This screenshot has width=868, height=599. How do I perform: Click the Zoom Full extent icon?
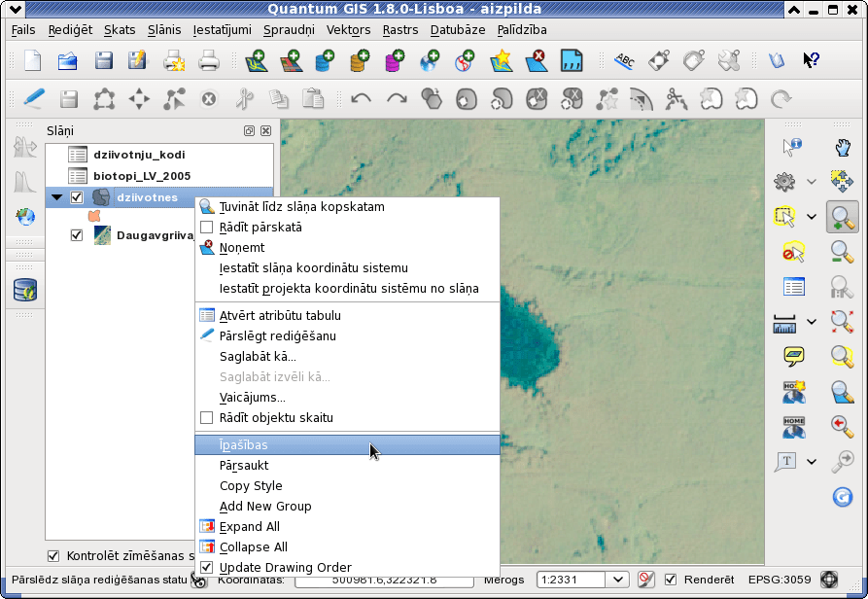(842, 321)
